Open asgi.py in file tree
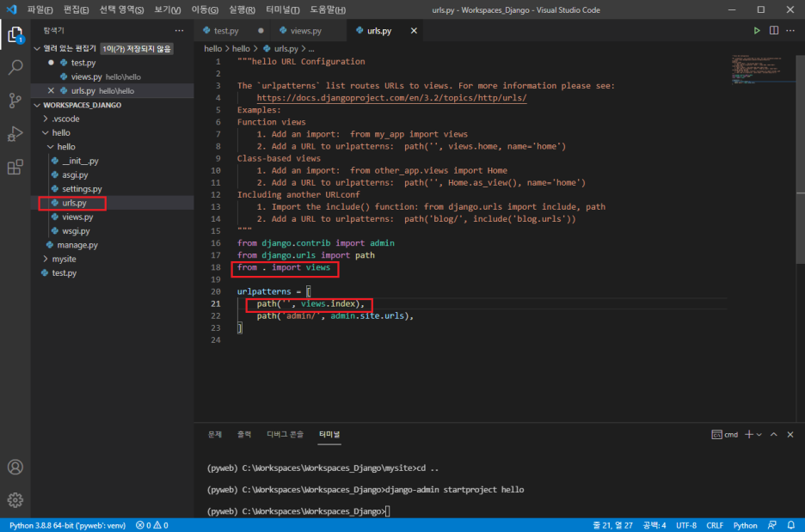This screenshot has height=532, width=805. (x=75, y=175)
